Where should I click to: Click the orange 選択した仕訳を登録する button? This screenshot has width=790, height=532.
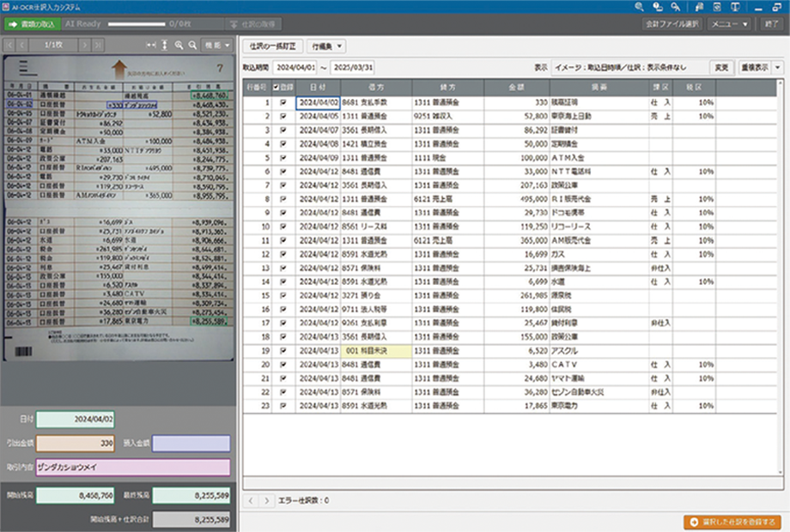pyautogui.click(x=732, y=522)
